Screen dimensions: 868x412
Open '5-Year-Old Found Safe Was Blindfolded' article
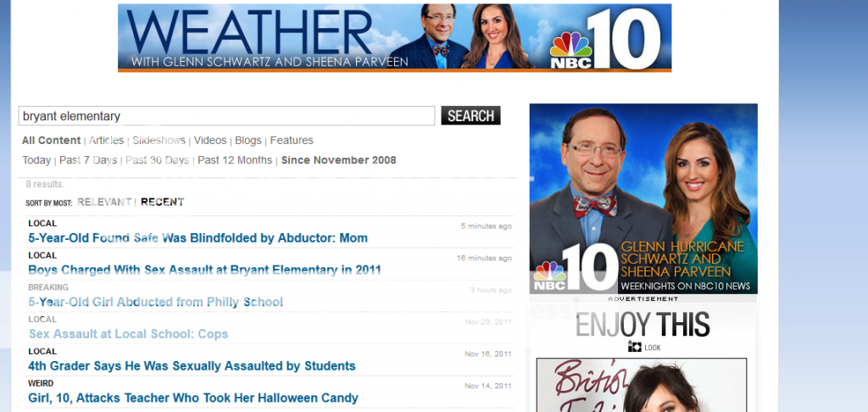198,238
